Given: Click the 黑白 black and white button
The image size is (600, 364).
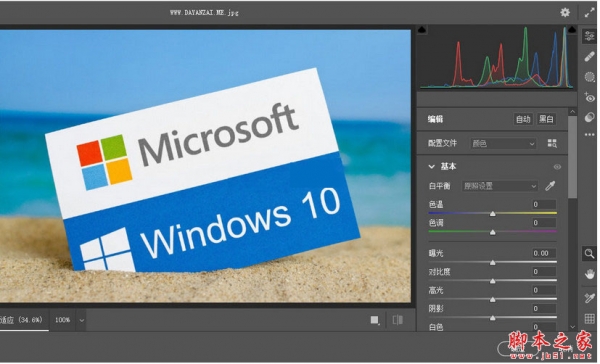Looking at the screenshot, I should [x=546, y=119].
